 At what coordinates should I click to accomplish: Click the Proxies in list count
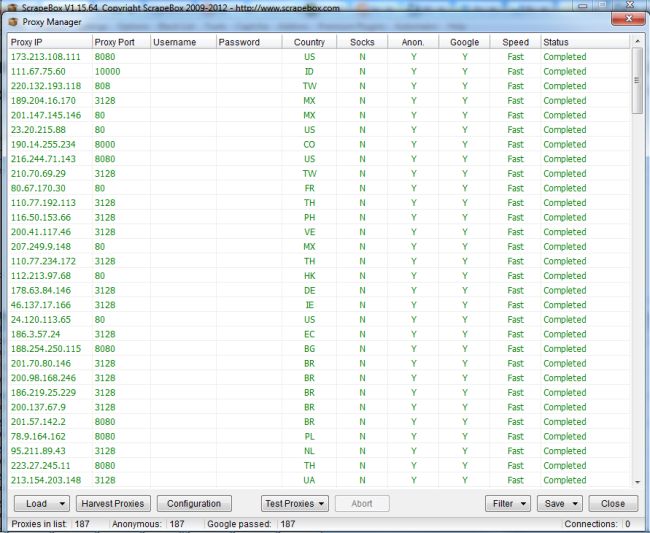[82, 524]
